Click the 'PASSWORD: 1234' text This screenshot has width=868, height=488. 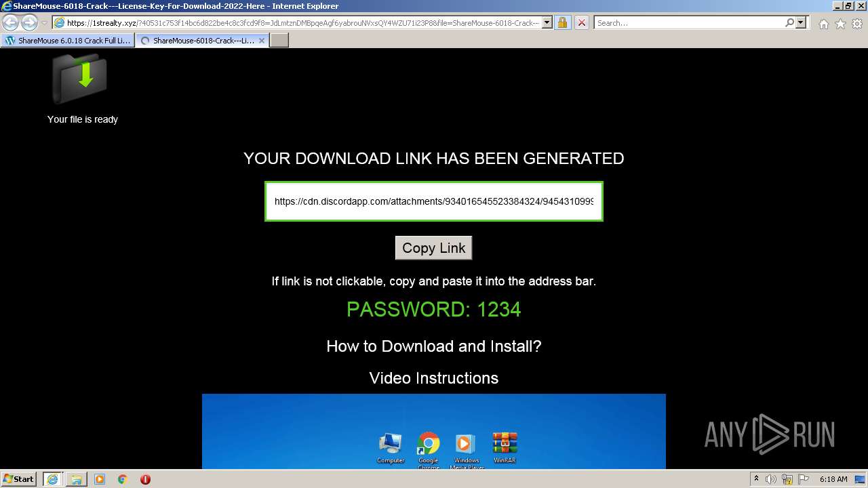pyautogui.click(x=434, y=310)
